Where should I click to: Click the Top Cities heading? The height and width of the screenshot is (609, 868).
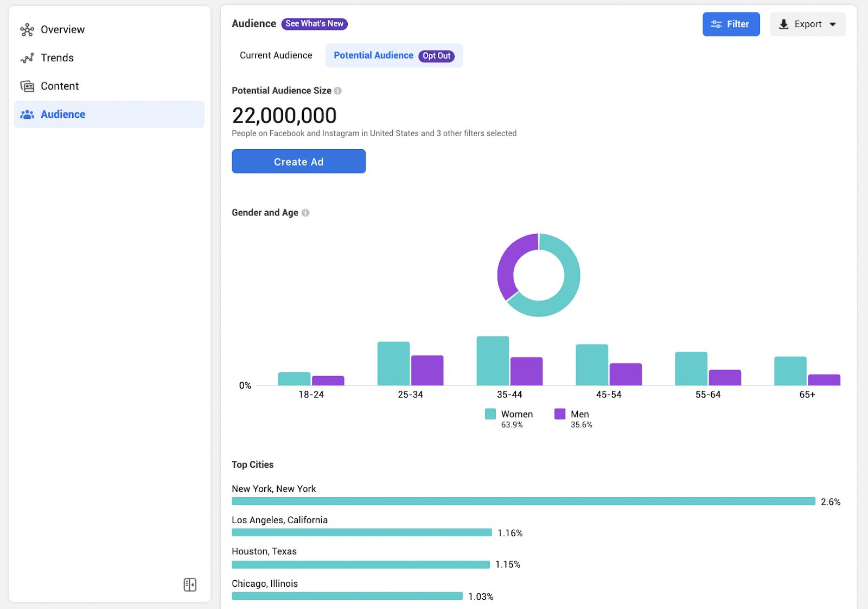click(x=253, y=465)
